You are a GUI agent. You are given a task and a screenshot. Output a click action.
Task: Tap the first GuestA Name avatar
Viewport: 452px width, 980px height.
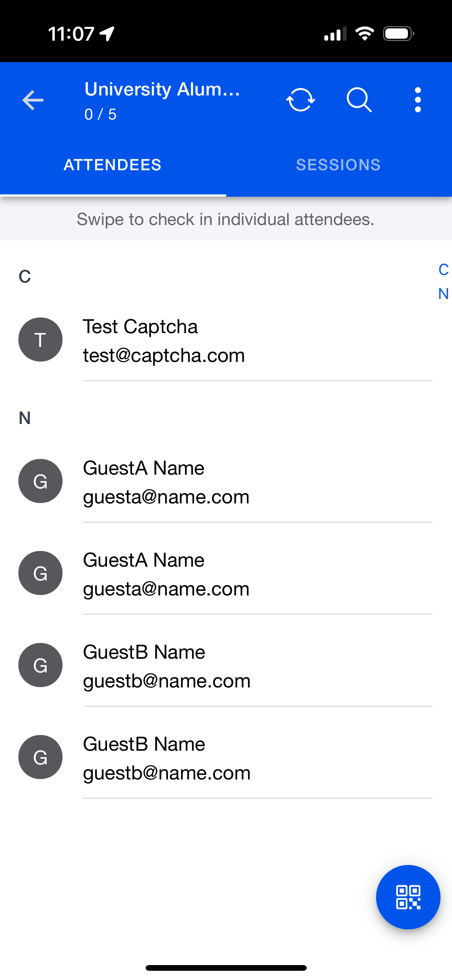click(x=41, y=481)
